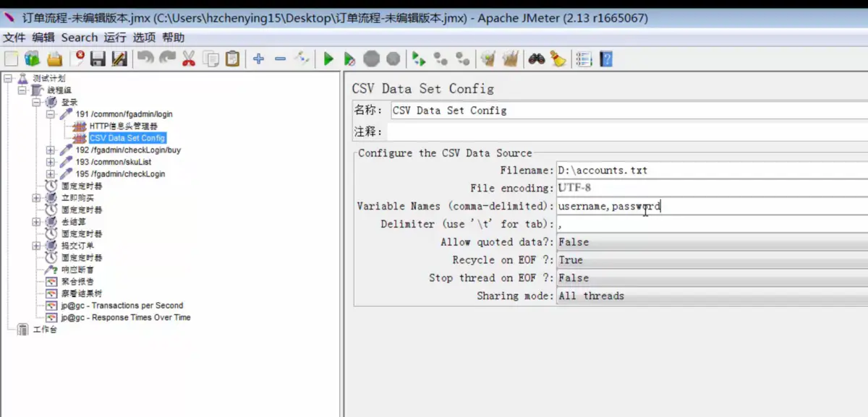Click the Close test plan icon

(x=77, y=59)
